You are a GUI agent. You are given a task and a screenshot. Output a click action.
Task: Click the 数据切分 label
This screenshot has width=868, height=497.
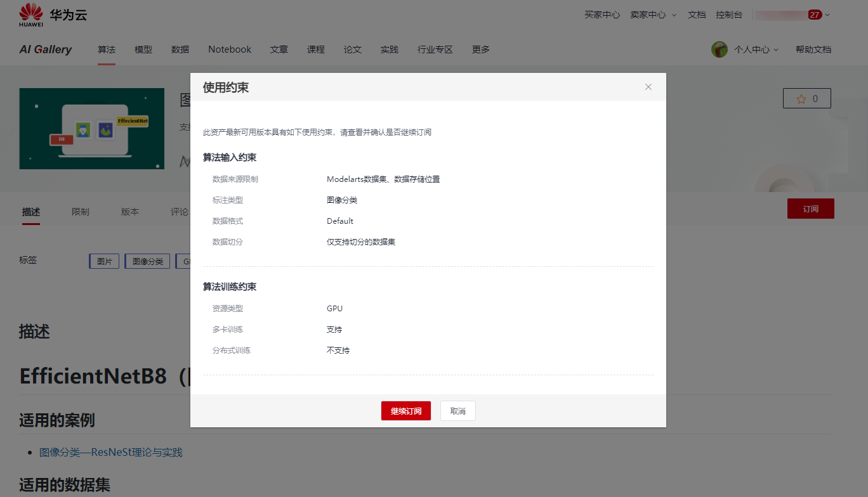tap(228, 242)
